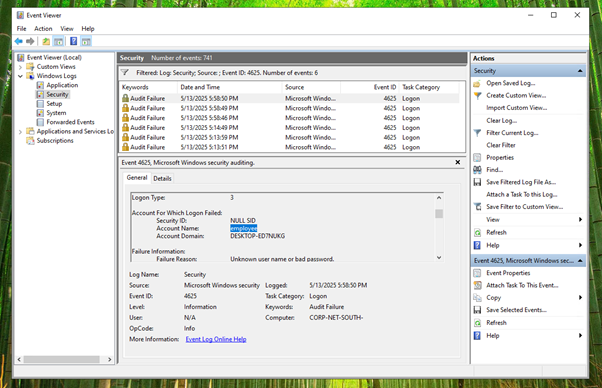
Task: Open the View submenu arrow in Actions
Action: coord(580,220)
